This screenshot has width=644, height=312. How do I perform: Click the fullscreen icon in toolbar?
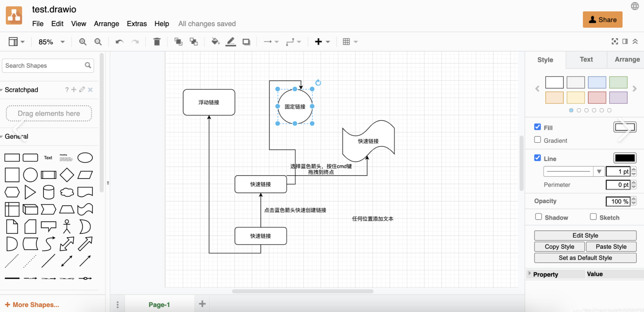point(614,41)
